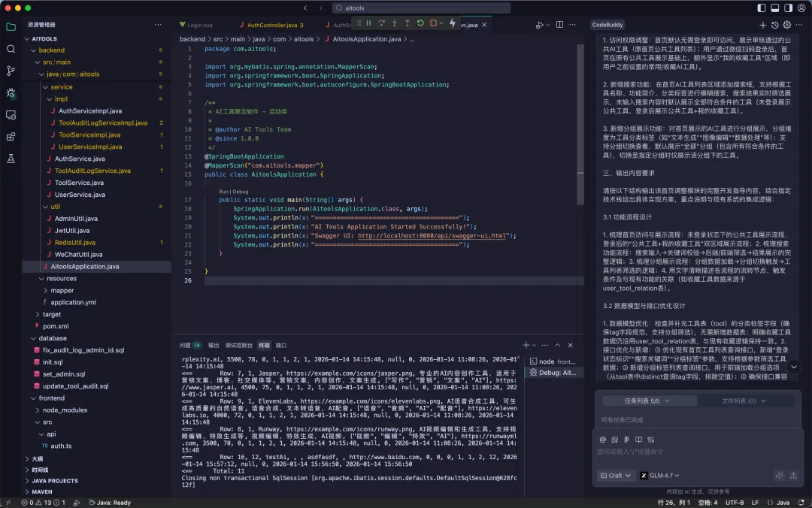Click the enhance prompt sparkle icon
The height and width of the screenshot is (508, 812).
(x=780, y=476)
